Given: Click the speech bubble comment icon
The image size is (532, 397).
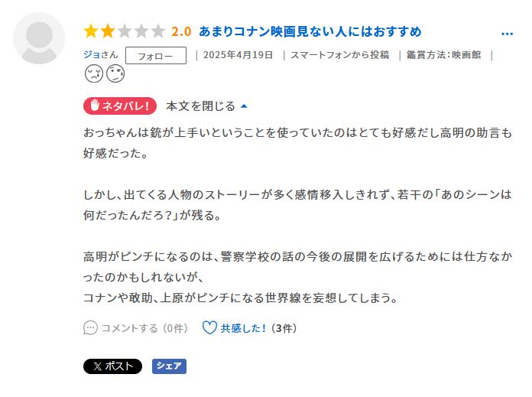Looking at the screenshot, I should [x=90, y=328].
